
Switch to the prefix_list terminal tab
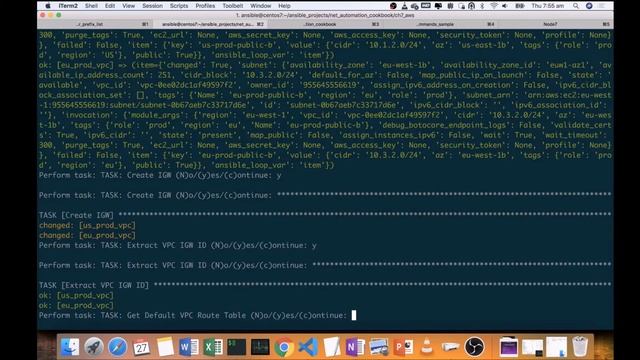(x=95, y=24)
